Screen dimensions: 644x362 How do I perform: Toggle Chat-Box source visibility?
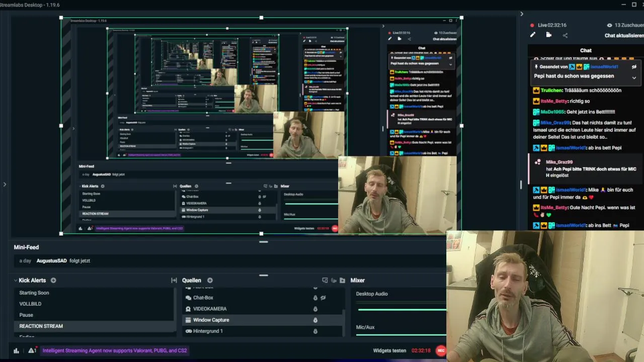pyautogui.click(x=324, y=298)
